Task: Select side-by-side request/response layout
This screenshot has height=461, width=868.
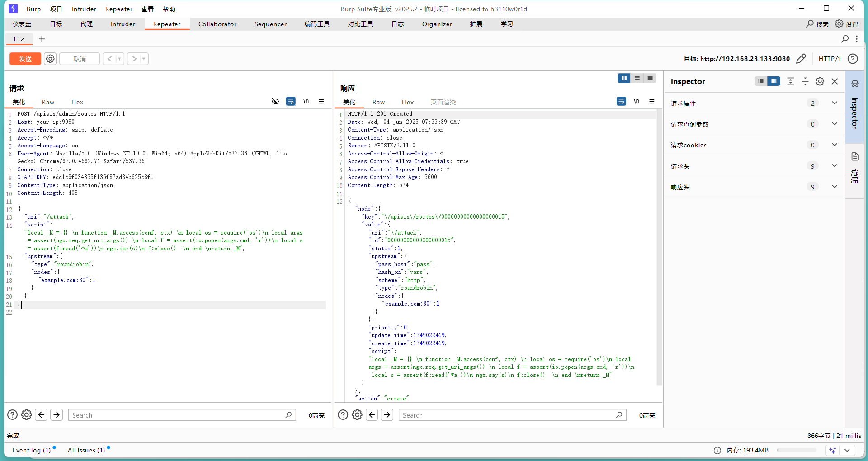Action: [624, 78]
